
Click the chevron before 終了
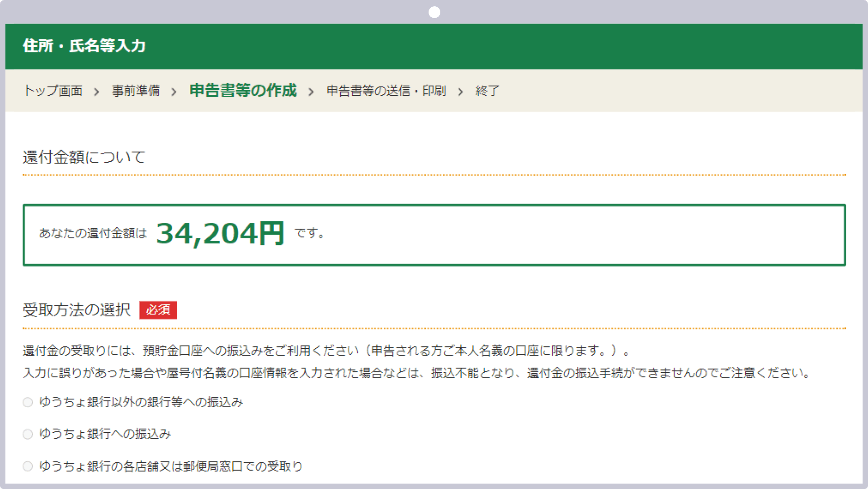click(460, 92)
